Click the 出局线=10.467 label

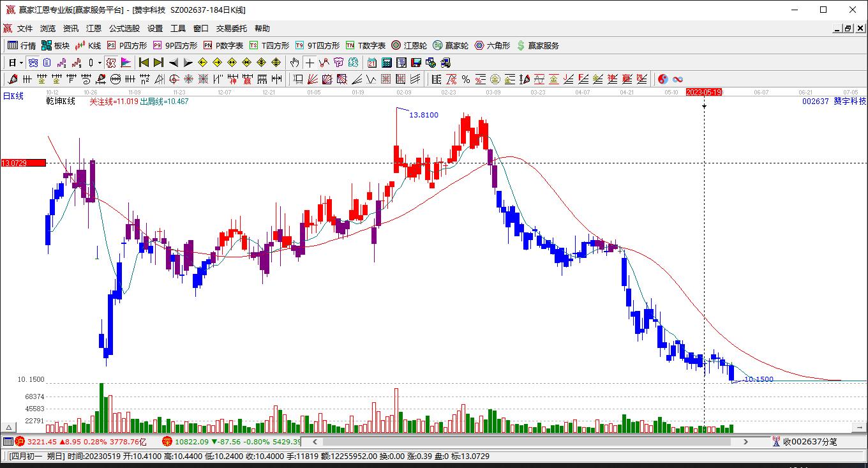tap(164, 101)
